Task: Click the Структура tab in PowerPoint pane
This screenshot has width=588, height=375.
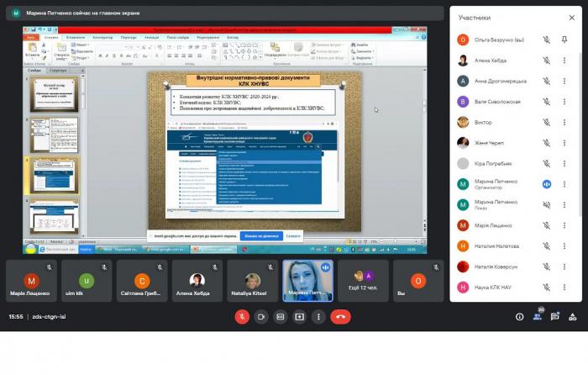Action: [58, 71]
